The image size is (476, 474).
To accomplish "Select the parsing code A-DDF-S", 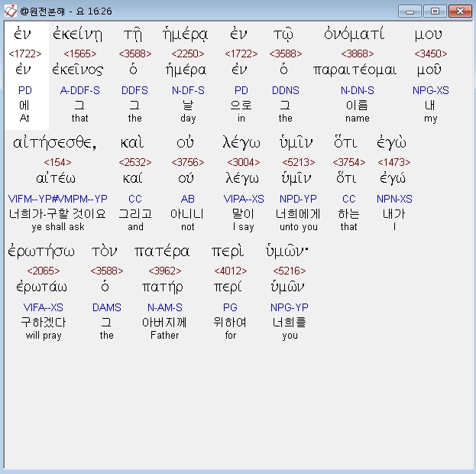I will [79, 90].
